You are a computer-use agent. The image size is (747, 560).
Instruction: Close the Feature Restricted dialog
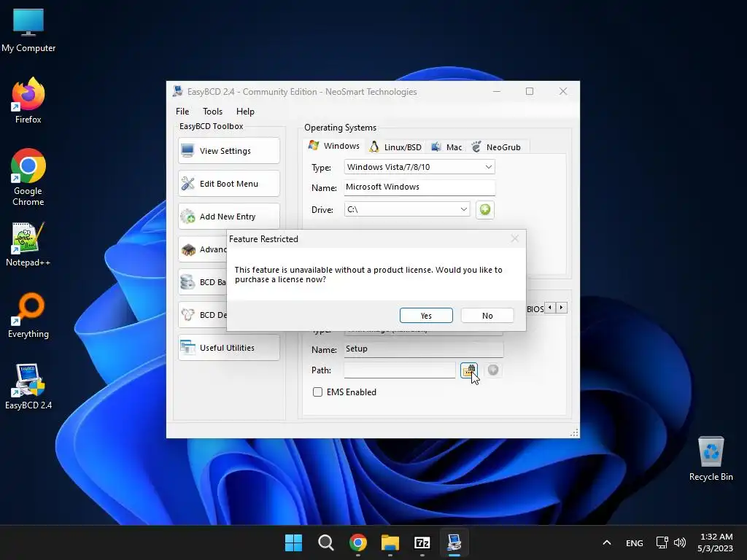point(514,238)
